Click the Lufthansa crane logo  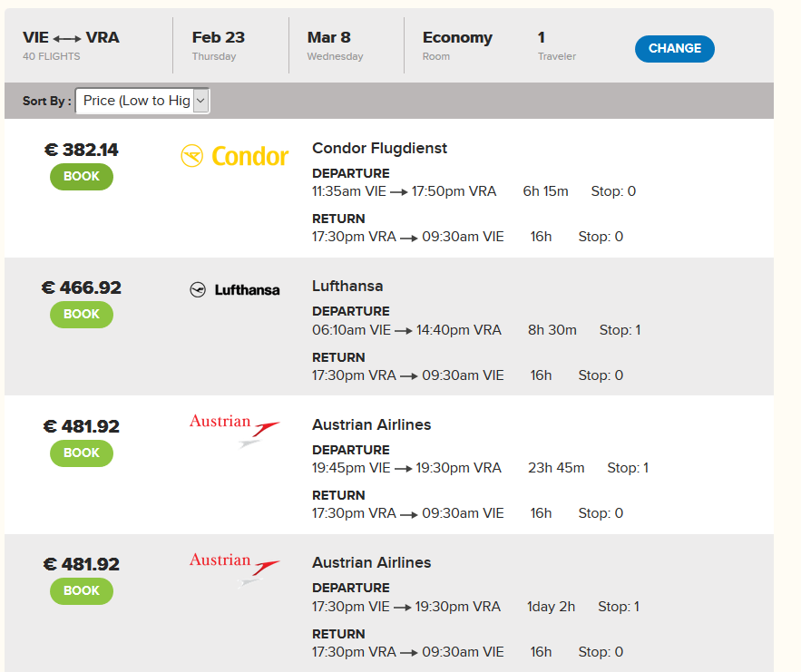click(198, 289)
